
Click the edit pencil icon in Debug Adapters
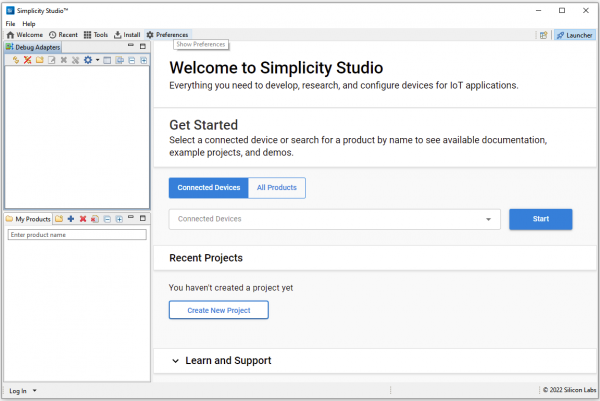[x=52, y=60]
